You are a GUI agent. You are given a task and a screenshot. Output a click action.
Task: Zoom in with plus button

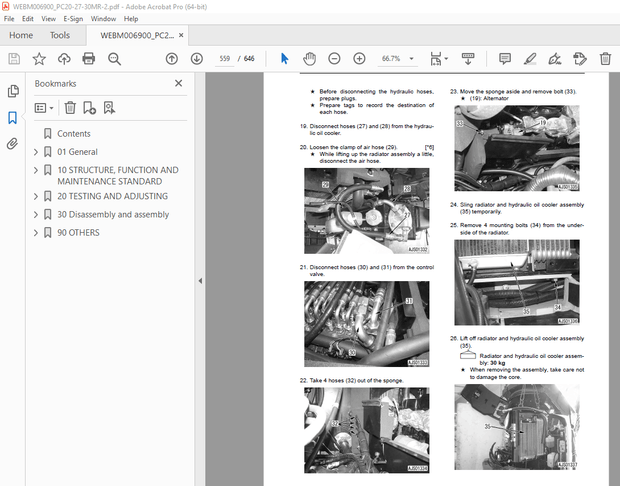point(359,59)
